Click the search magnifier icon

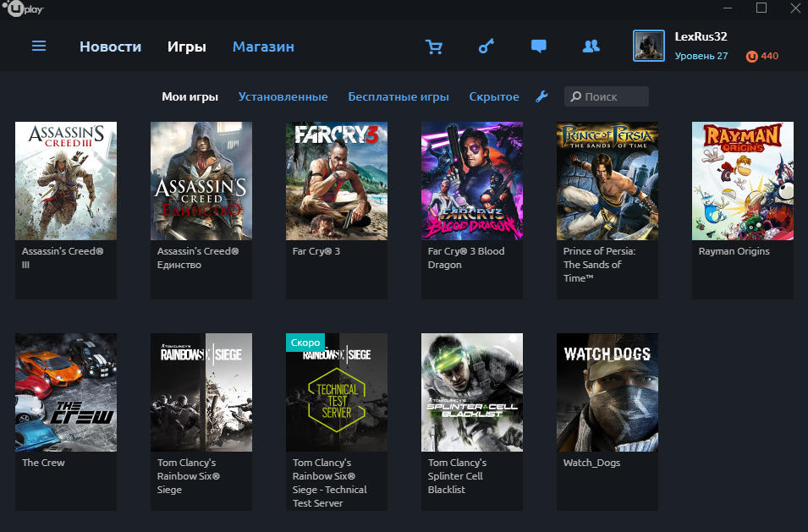[x=575, y=96]
